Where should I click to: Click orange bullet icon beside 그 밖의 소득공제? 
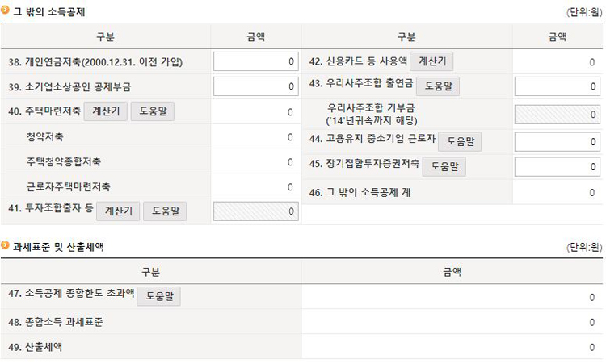[x=6, y=11]
